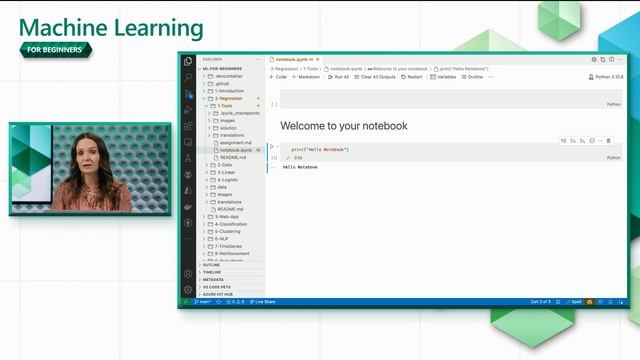640x360 pixels.
Task: Start Live Share from status bar
Action: pos(262,302)
